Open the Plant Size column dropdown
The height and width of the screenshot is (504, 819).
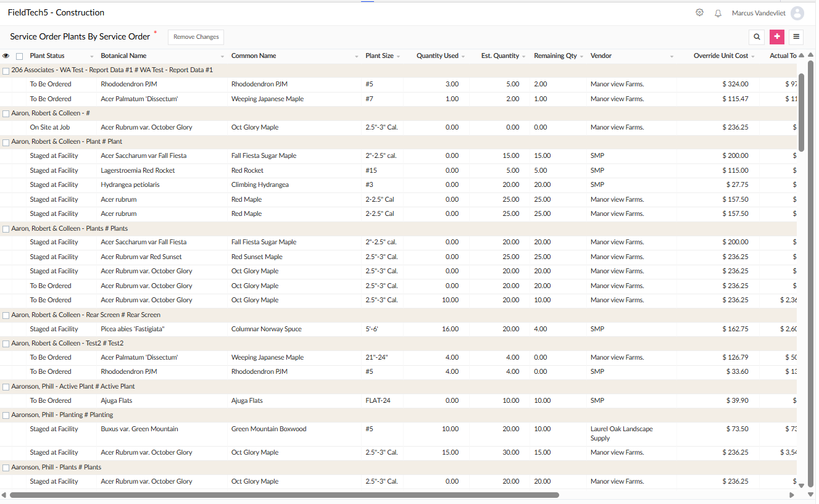click(x=399, y=57)
